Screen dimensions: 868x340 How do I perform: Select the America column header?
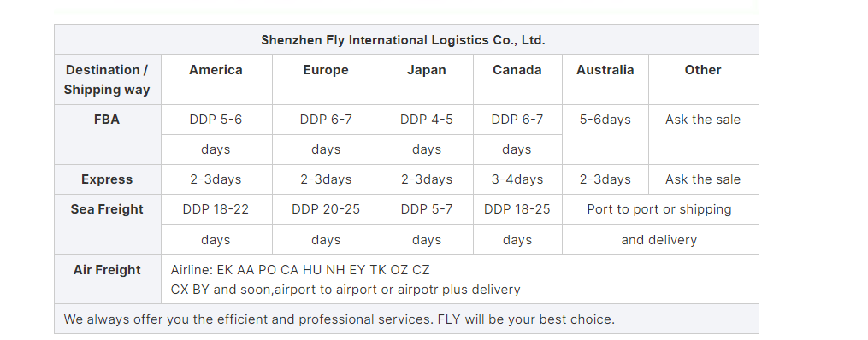[216, 70]
